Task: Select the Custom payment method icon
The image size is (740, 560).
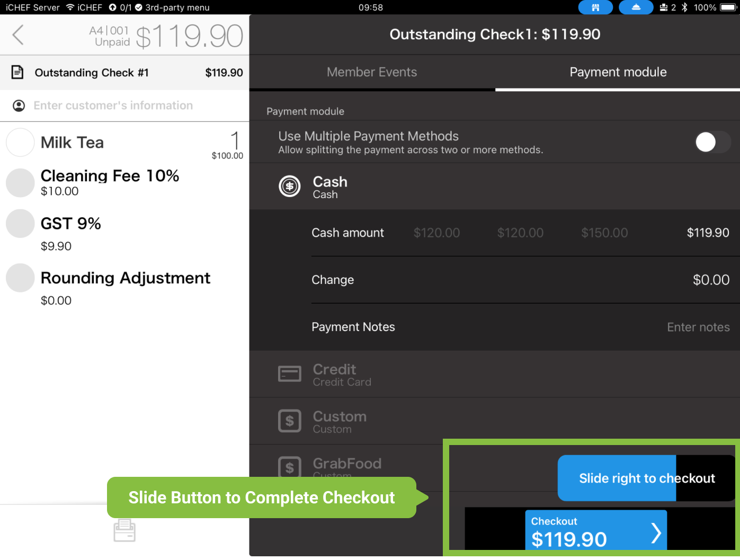Action: tap(290, 421)
